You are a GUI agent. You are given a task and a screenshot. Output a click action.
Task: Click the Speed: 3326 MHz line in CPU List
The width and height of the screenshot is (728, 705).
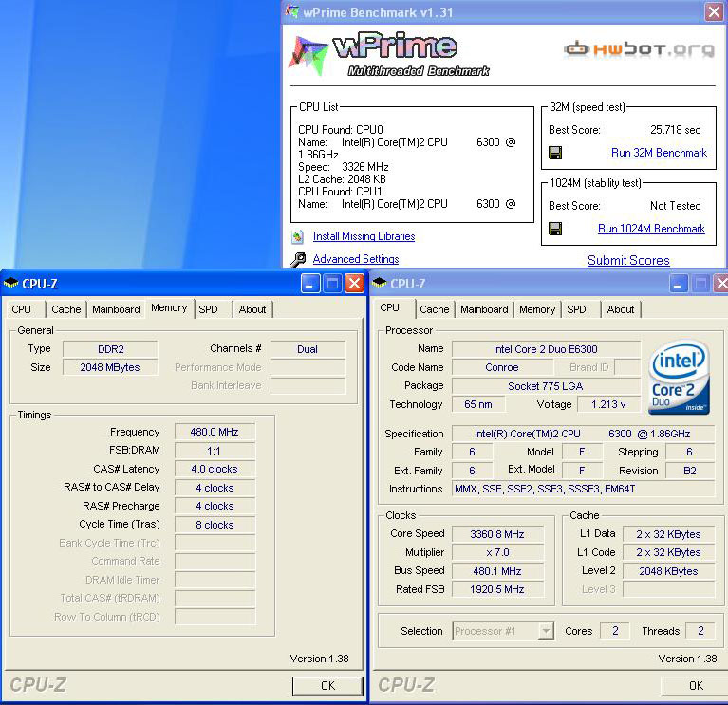coord(344,167)
